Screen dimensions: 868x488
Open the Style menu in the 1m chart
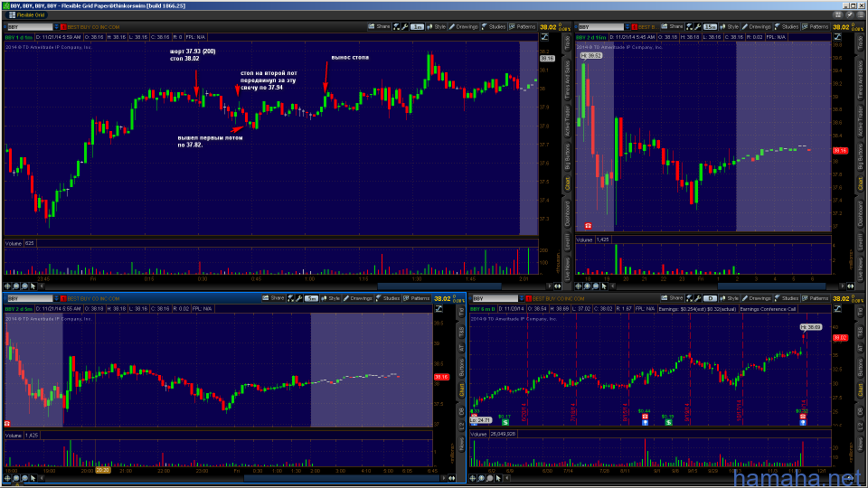[x=436, y=26]
